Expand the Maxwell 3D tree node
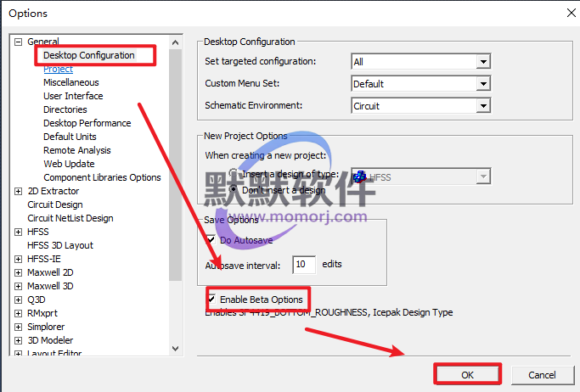 (19, 286)
